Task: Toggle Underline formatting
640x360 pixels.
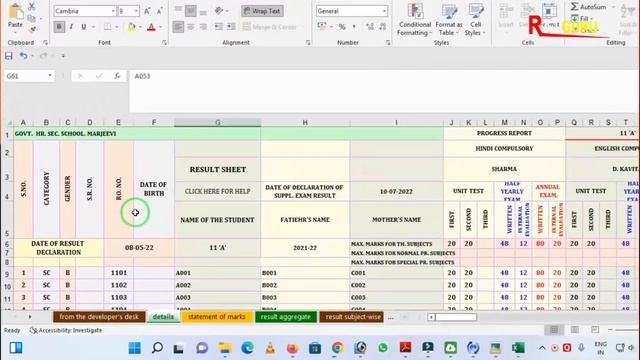Action: [x=84, y=27]
